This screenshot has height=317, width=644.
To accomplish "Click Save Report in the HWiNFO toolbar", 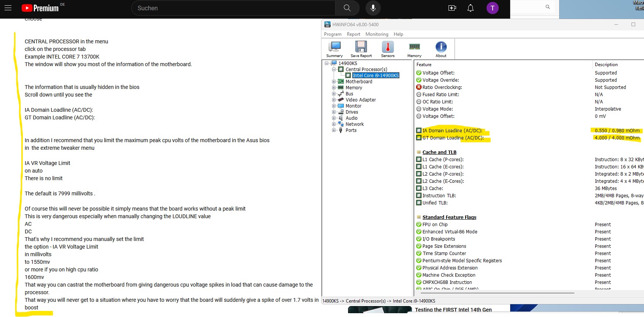I will 361,49.
